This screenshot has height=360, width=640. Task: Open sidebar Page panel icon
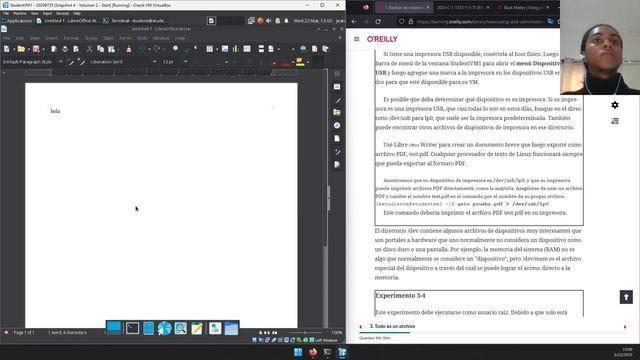pos(337,138)
